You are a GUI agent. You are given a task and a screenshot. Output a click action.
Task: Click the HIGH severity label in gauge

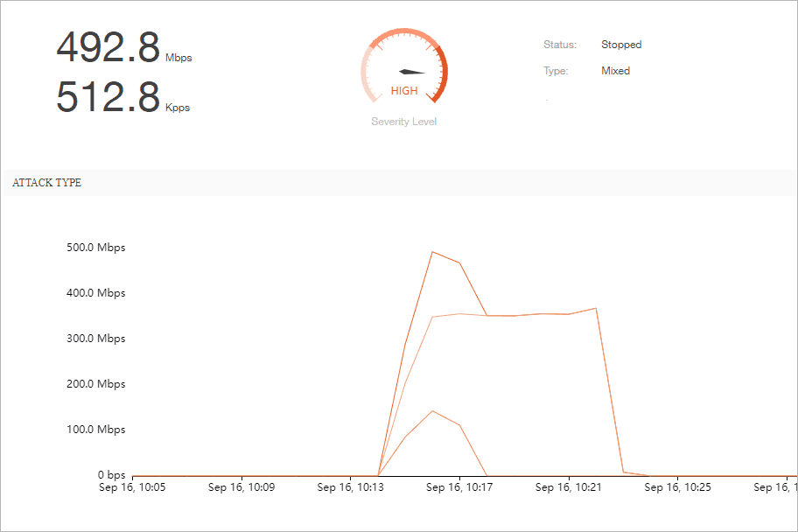pos(404,91)
